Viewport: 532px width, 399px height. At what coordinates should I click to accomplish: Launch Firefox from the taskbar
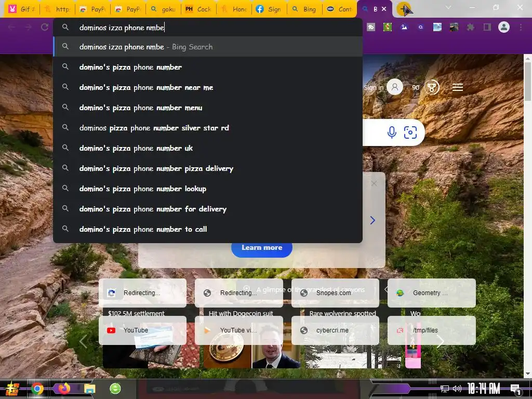(x=64, y=389)
